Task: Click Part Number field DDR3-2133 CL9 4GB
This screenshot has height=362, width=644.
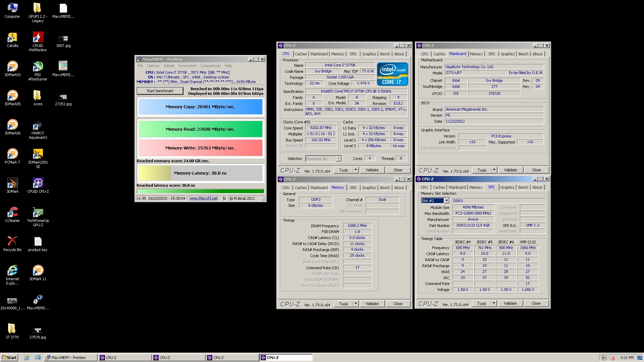Action: [x=473, y=225]
